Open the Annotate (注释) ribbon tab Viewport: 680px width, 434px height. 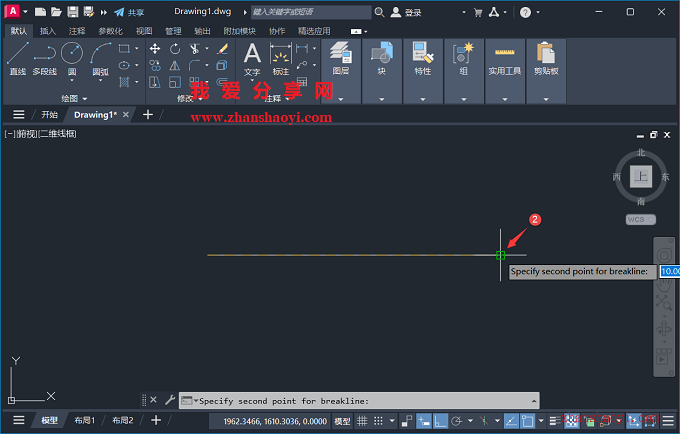(77, 31)
